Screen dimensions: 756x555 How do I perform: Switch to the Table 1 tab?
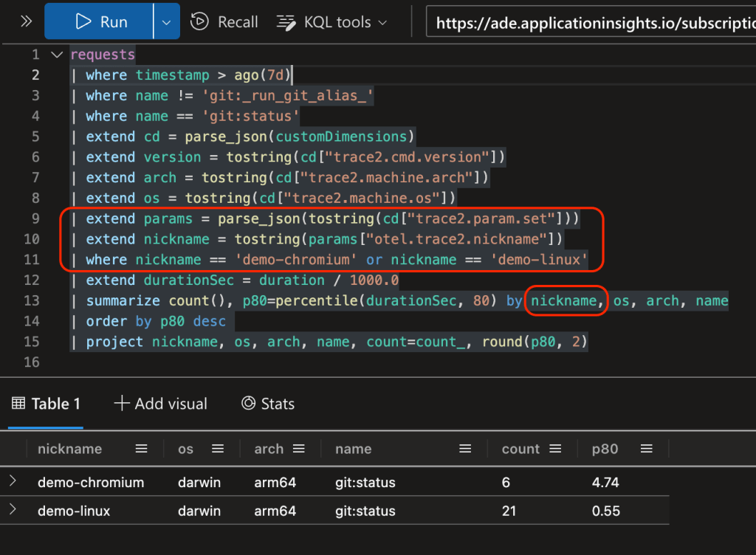point(46,404)
